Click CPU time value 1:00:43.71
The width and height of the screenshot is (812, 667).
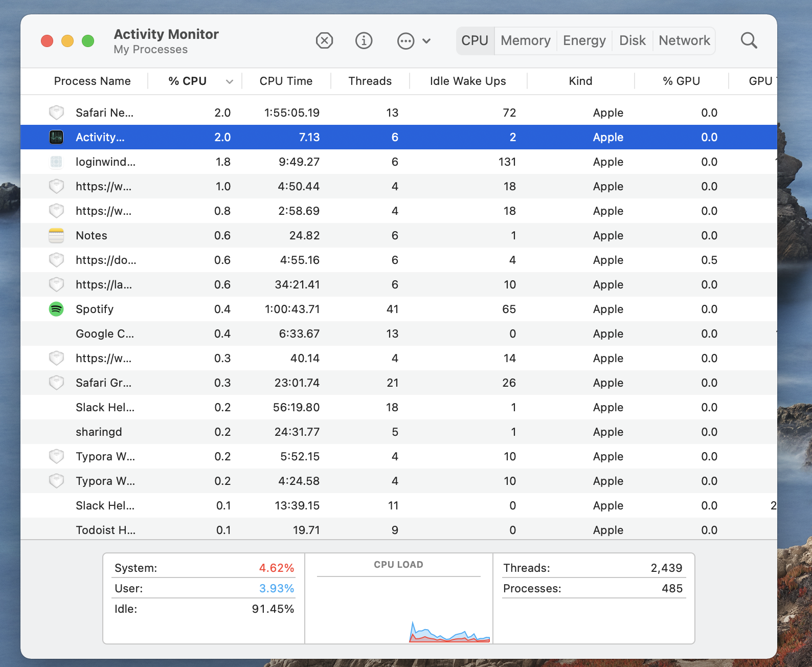292,309
